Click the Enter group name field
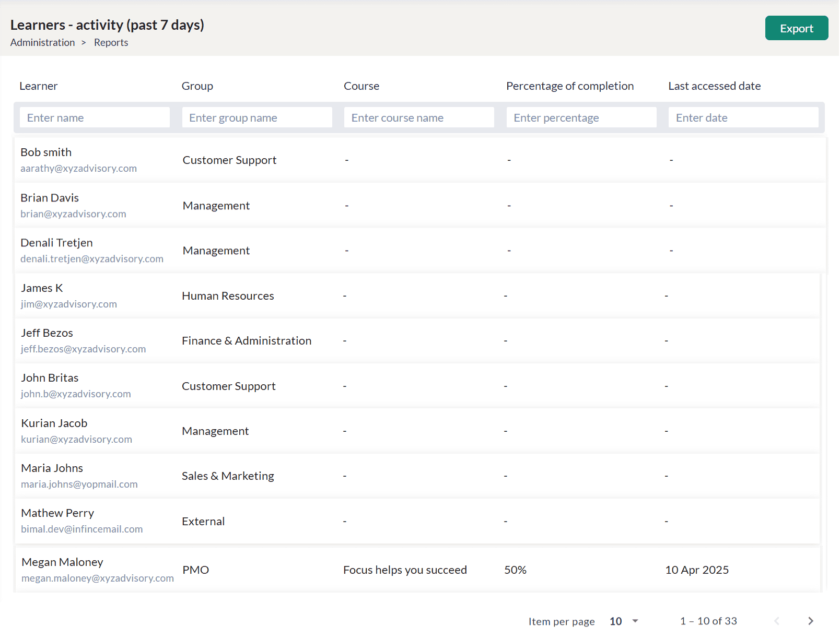The height and width of the screenshot is (638, 840). tap(257, 117)
